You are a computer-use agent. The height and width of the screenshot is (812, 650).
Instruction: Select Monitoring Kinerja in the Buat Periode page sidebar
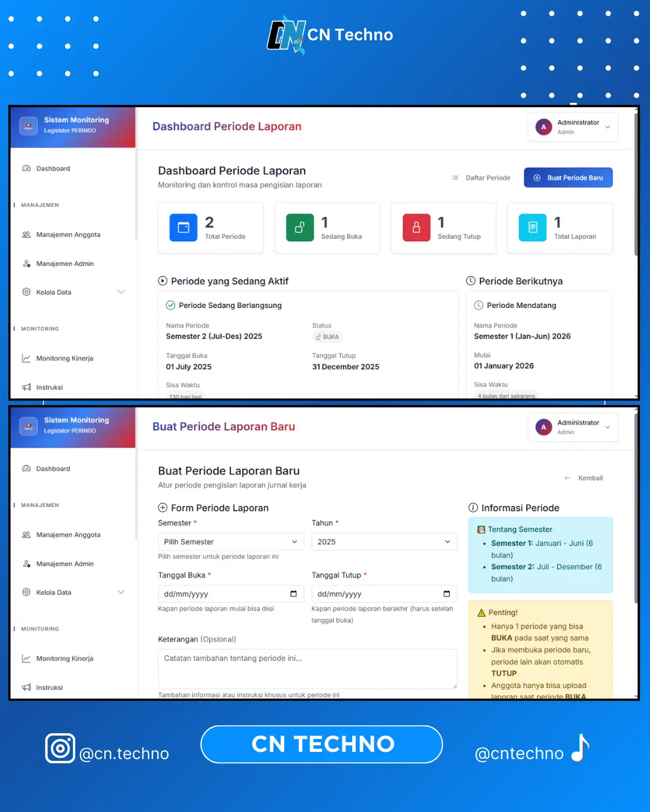64,659
